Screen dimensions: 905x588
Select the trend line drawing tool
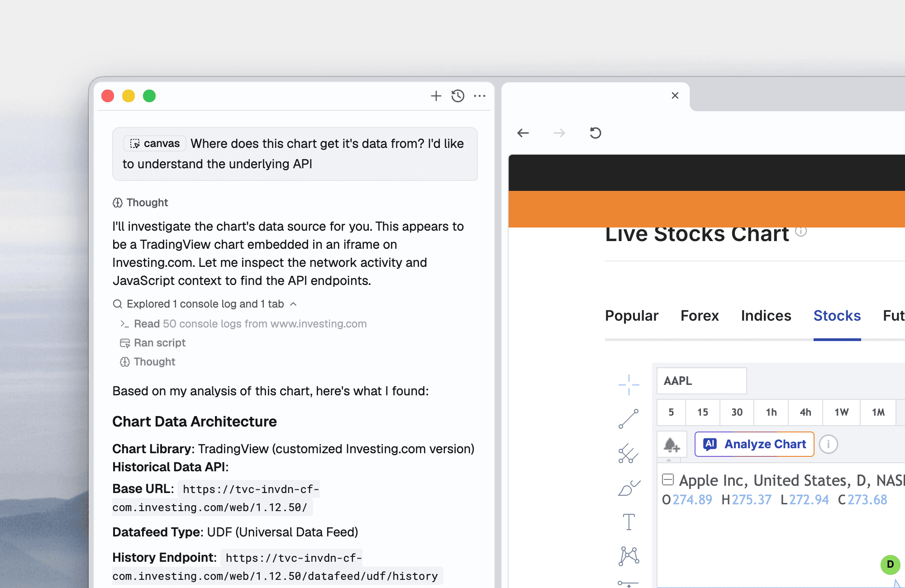(629, 418)
